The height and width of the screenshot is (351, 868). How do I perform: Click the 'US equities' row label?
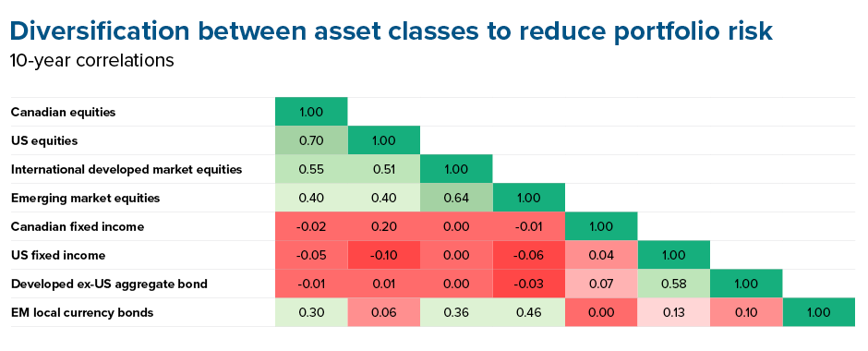[44, 140]
